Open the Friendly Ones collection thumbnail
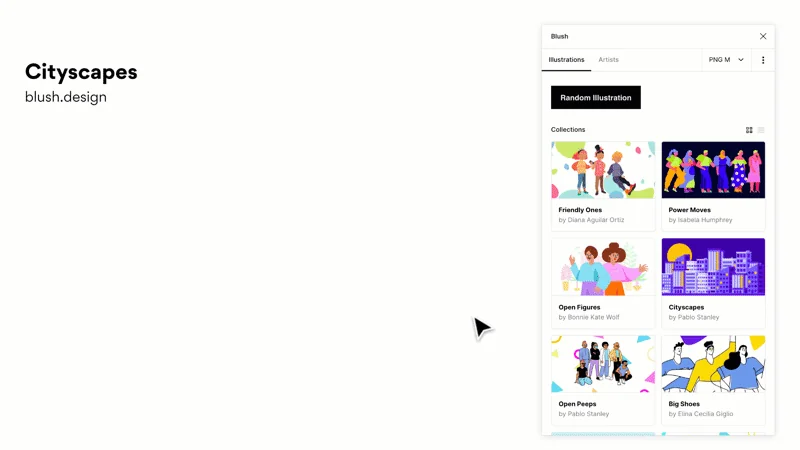This screenshot has width=800, height=450. 603,170
